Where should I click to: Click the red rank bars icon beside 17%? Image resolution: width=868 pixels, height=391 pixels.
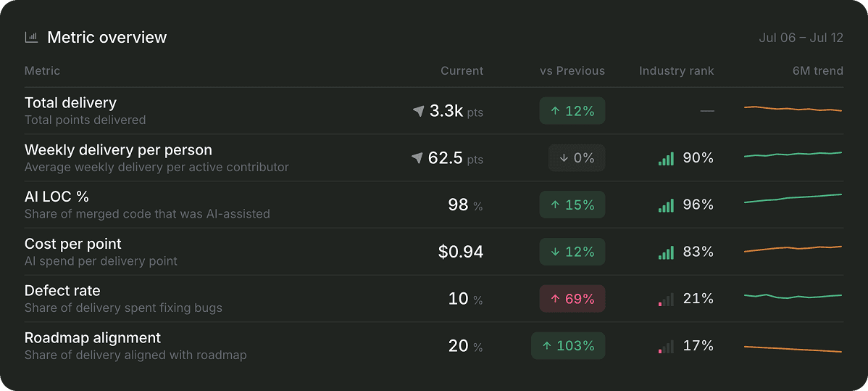[x=666, y=346]
